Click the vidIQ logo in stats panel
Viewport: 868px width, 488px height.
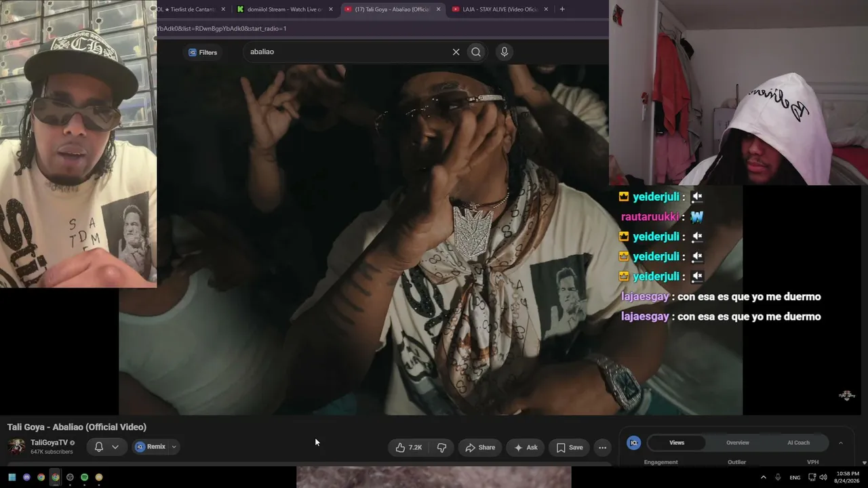(x=634, y=443)
